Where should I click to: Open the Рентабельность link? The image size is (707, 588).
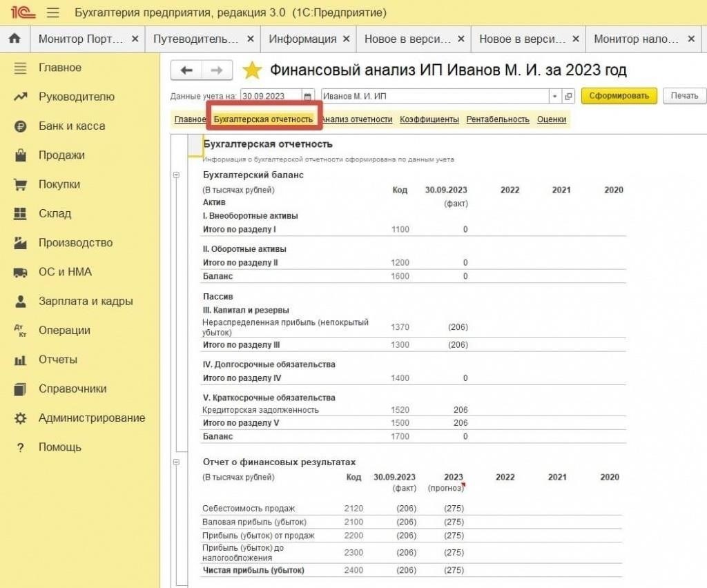coord(498,119)
